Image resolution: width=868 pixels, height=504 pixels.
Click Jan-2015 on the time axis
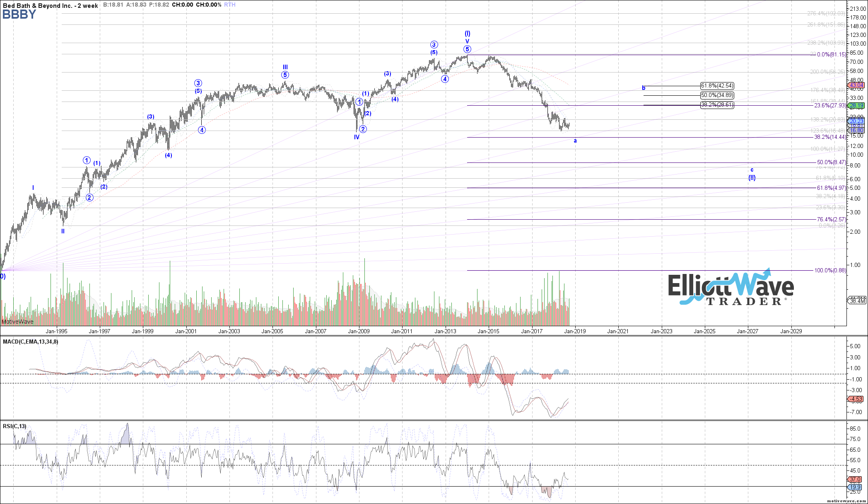click(x=489, y=331)
